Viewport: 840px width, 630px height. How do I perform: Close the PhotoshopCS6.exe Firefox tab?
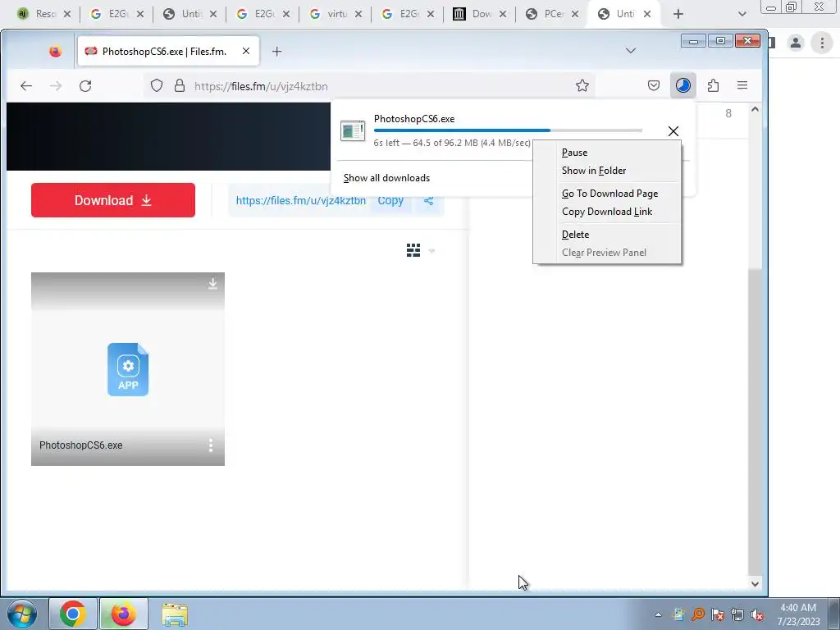coord(246,52)
